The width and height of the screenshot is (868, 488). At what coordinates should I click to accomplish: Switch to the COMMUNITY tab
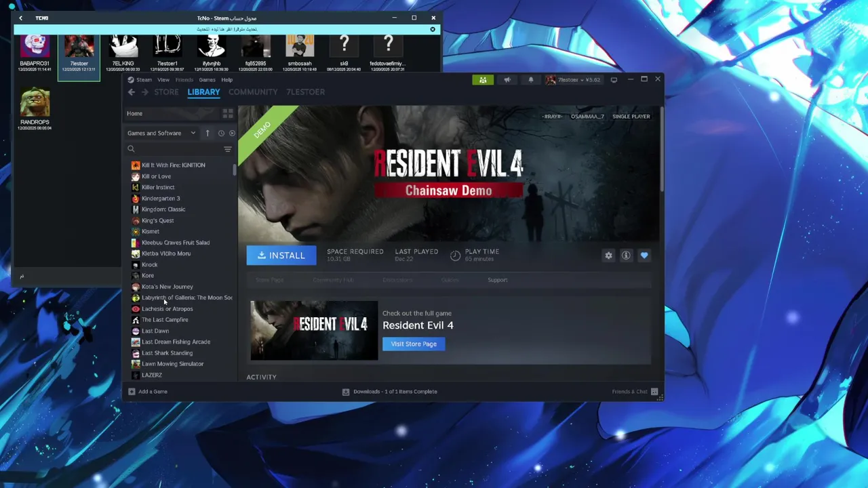pyautogui.click(x=253, y=92)
